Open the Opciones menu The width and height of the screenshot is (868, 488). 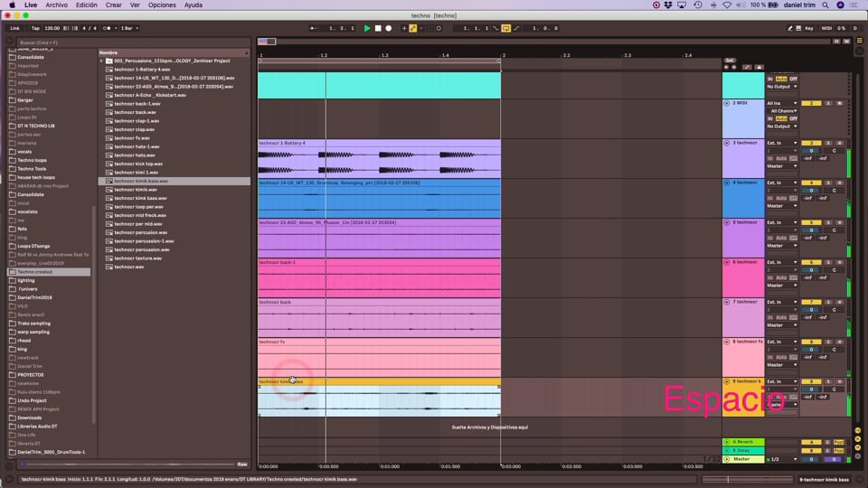(x=162, y=5)
